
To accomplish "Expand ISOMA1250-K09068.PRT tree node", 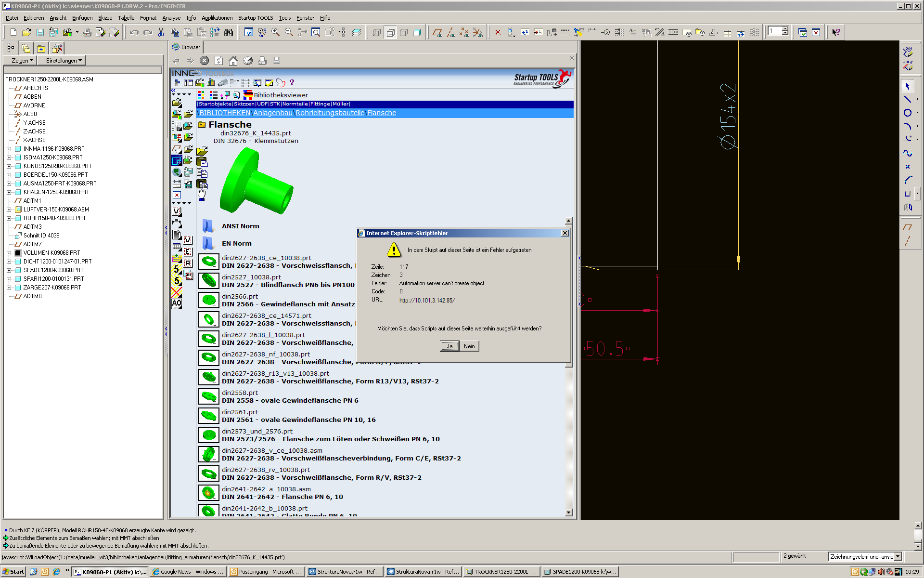I will click(9, 158).
